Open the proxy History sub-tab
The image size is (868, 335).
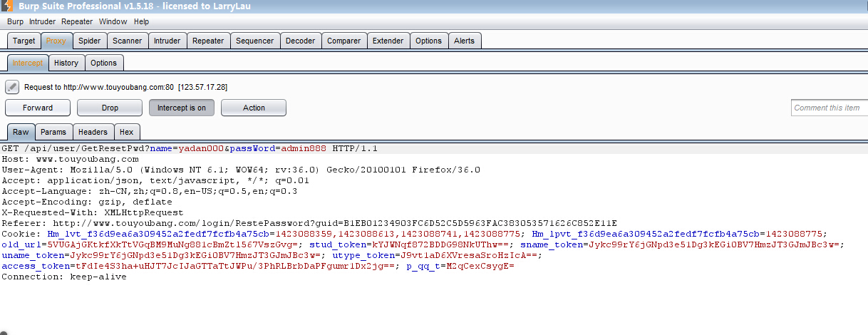(x=66, y=63)
